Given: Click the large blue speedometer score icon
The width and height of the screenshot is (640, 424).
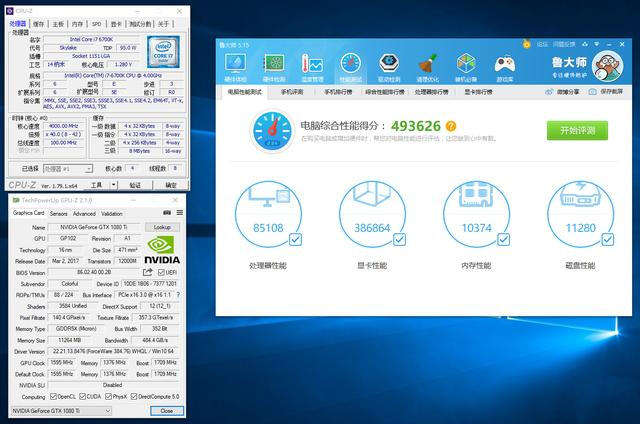Looking at the screenshot, I should [x=272, y=131].
